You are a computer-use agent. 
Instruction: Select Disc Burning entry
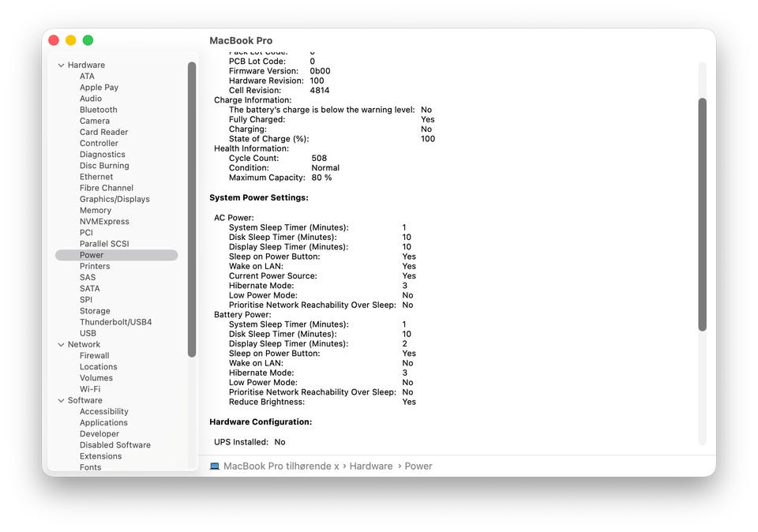[x=104, y=165]
